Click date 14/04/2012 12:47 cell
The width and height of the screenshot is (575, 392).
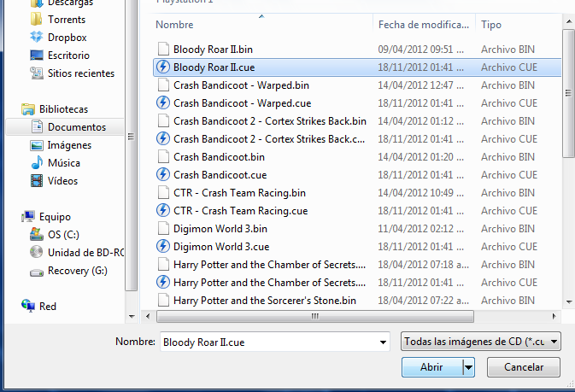pos(421,85)
